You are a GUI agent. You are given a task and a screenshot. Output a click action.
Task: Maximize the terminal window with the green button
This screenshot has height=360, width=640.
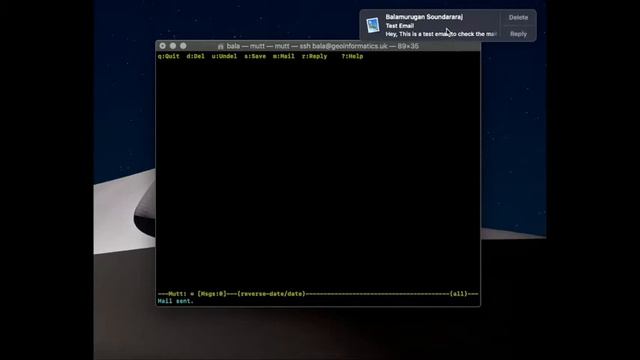(x=183, y=46)
